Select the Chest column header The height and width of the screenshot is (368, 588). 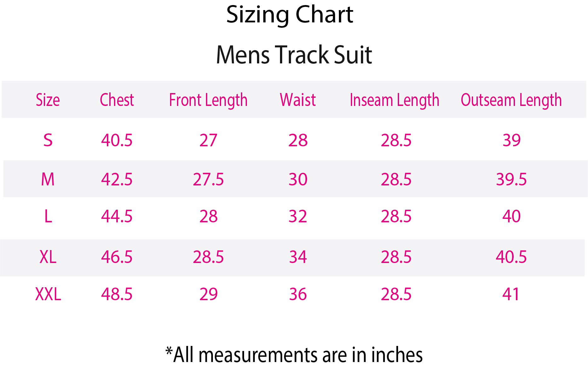[117, 100]
